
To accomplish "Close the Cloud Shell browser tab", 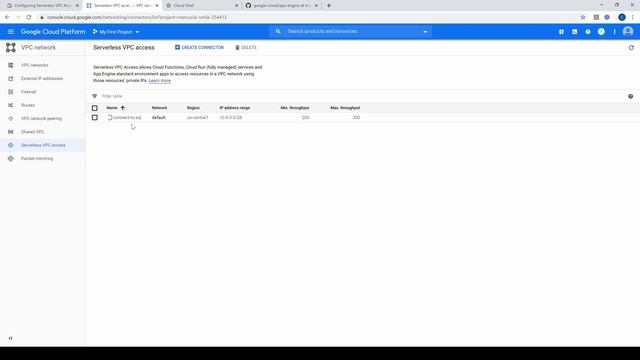I will click(x=236, y=6).
